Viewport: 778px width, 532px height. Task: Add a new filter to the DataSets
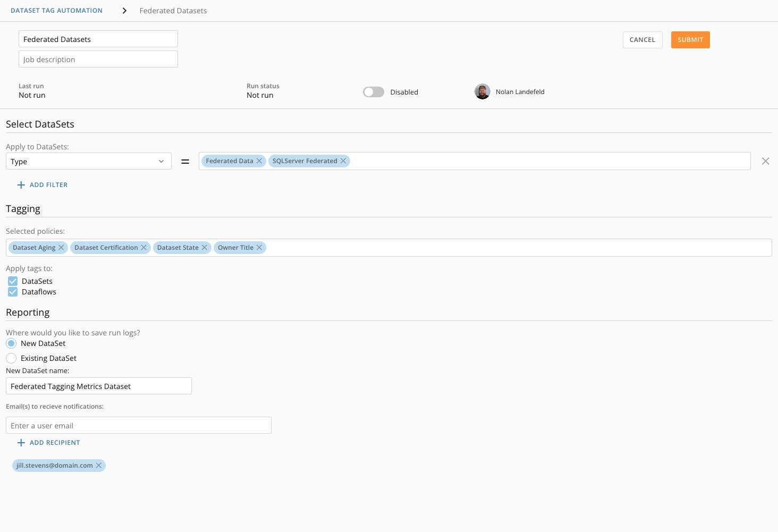(x=43, y=184)
